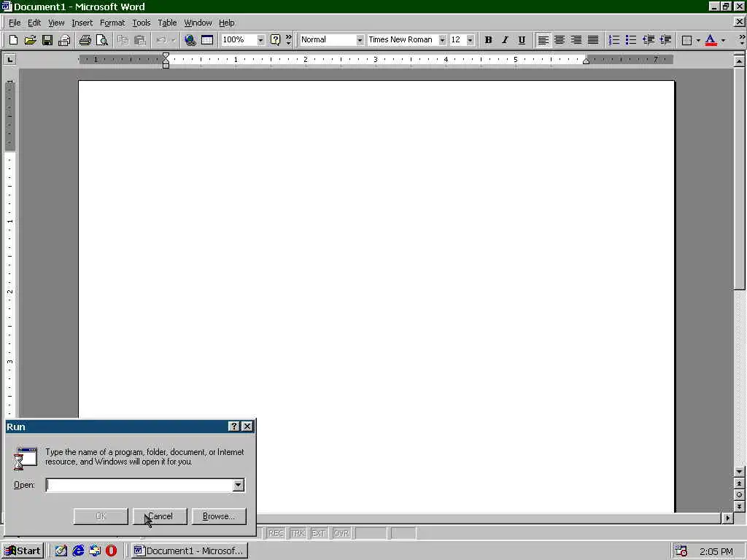Click the vertical scrollbar down arrow
Image resolution: width=747 pixels, height=560 pixels.
pos(740,472)
